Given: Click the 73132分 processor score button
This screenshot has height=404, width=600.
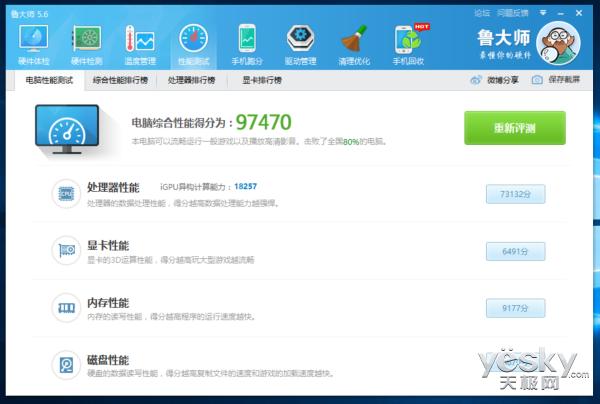Looking at the screenshot, I should (x=515, y=194).
